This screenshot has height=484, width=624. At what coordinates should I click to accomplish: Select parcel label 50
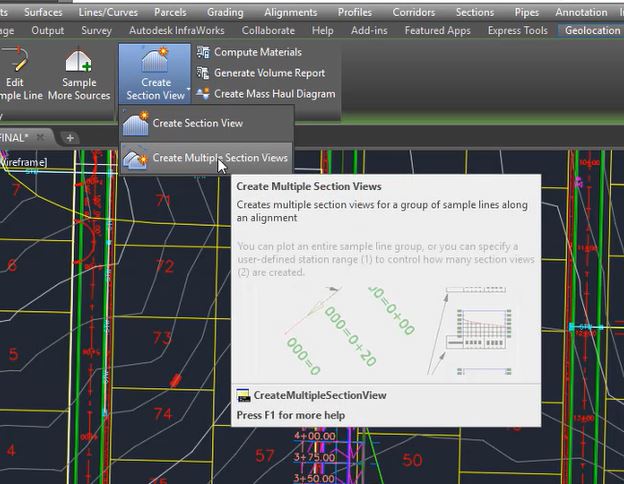coord(412,460)
